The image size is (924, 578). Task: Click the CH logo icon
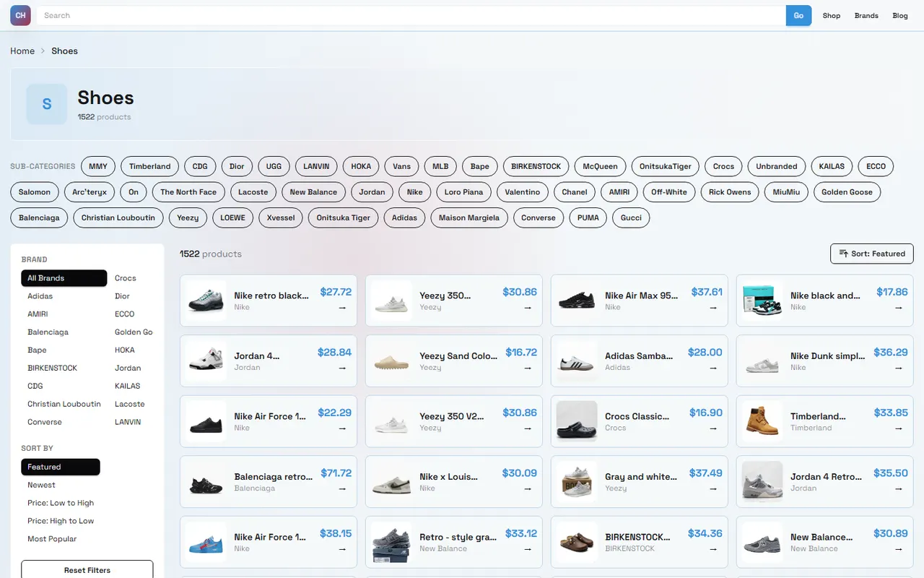click(x=20, y=15)
